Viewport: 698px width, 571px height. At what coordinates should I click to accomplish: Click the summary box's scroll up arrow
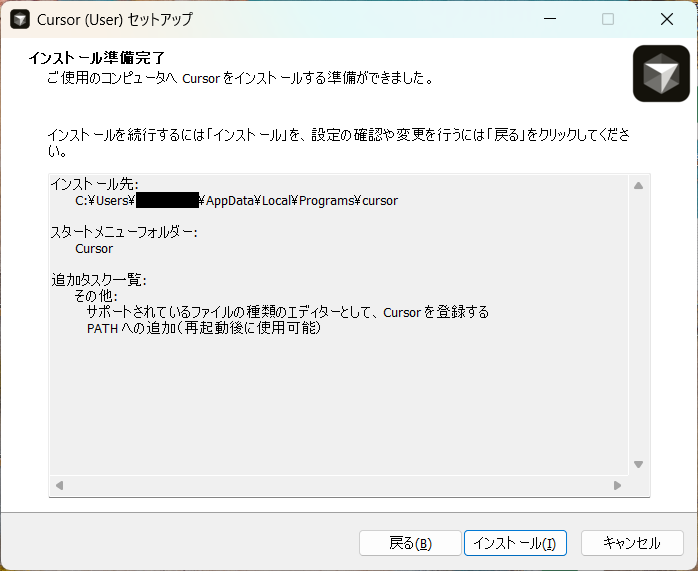(x=639, y=185)
